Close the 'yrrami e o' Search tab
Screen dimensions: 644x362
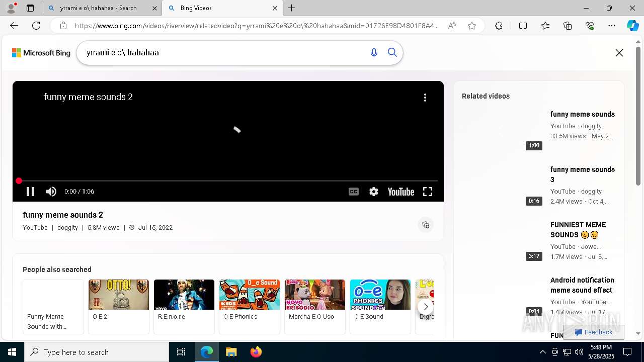pos(154,8)
